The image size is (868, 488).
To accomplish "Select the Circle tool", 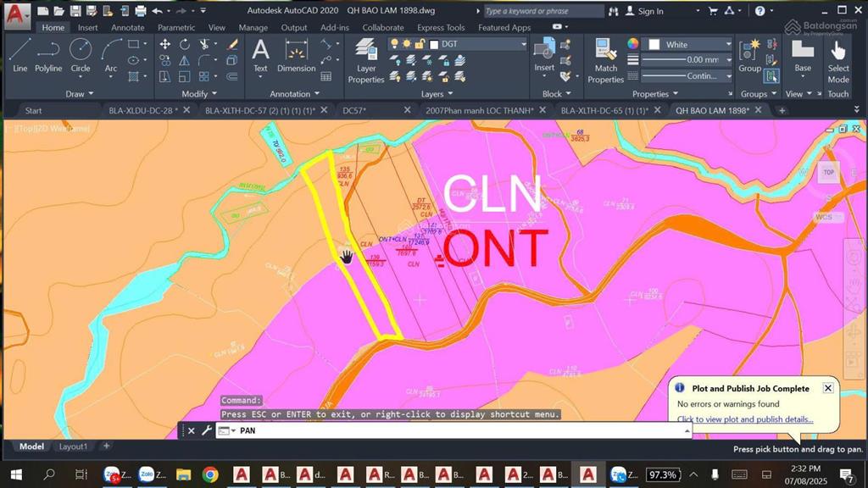I will click(x=81, y=55).
